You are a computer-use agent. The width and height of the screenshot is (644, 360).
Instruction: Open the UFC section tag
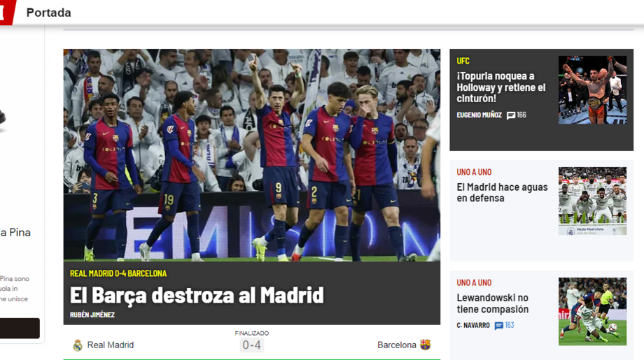pyautogui.click(x=463, y=61)
